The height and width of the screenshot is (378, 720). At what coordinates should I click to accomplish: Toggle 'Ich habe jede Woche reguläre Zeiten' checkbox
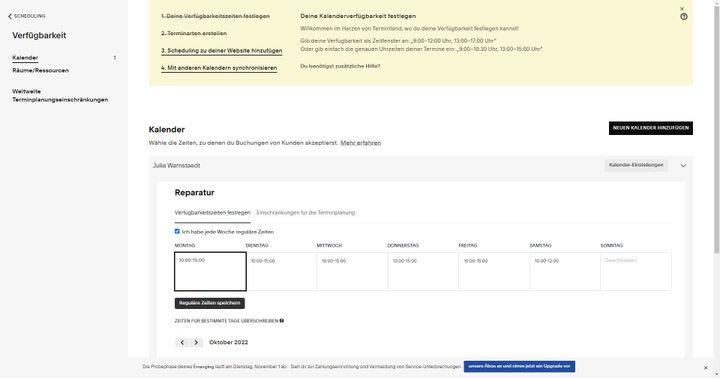pos(177,231)
